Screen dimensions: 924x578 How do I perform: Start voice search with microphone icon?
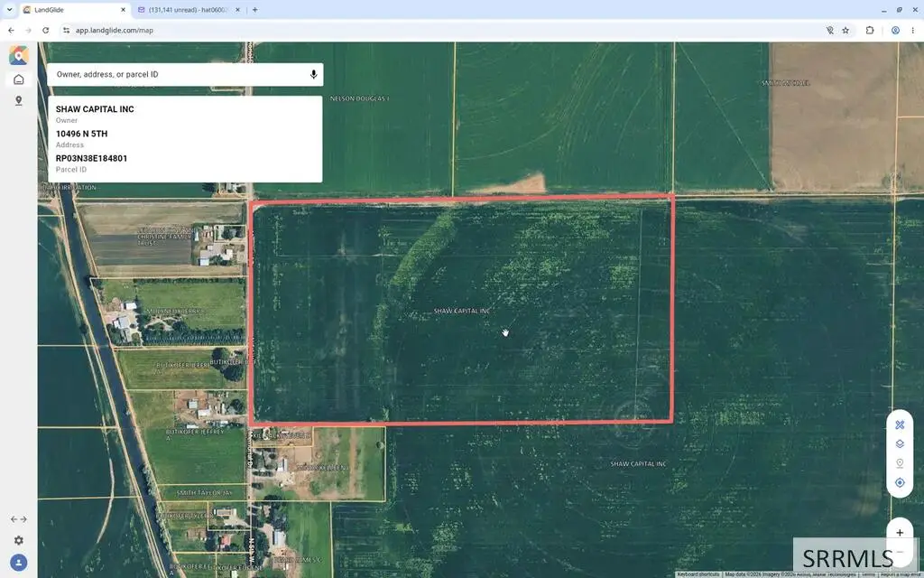[x=313, y=74]
